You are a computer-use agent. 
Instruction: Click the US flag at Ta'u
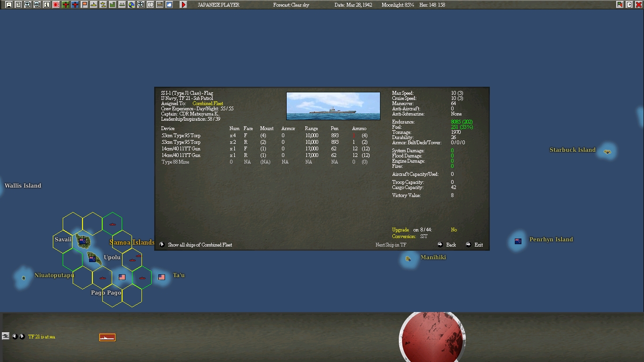pyautogui.click(x=162, y=277)
